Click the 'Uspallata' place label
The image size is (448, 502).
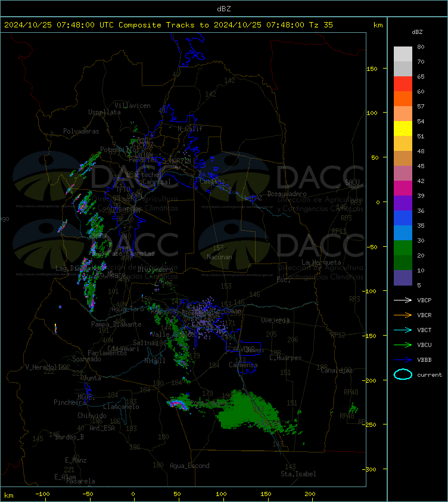tap(105, 112)
